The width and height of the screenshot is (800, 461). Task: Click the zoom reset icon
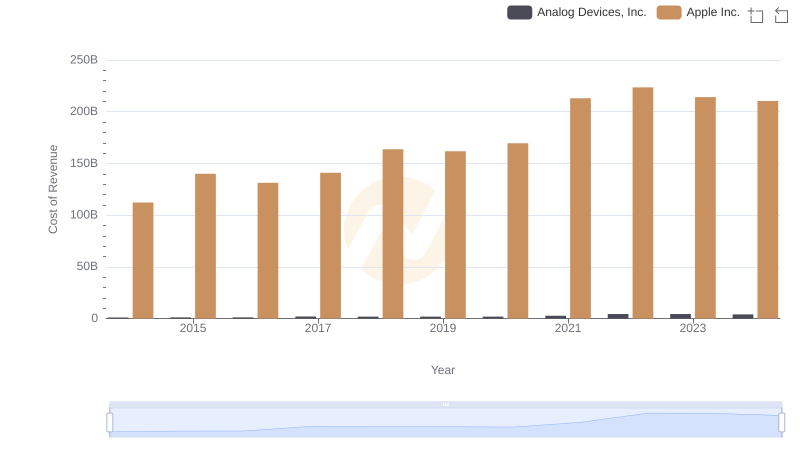pos(781,15)
